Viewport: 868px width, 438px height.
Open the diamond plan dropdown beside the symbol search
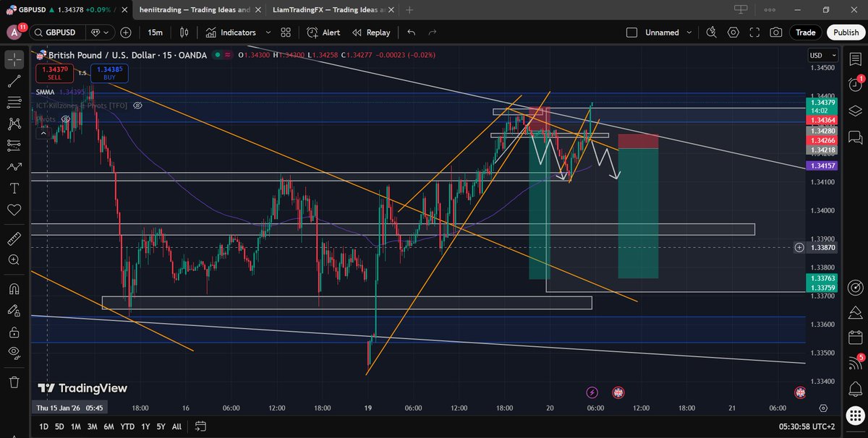click(101, 33)
